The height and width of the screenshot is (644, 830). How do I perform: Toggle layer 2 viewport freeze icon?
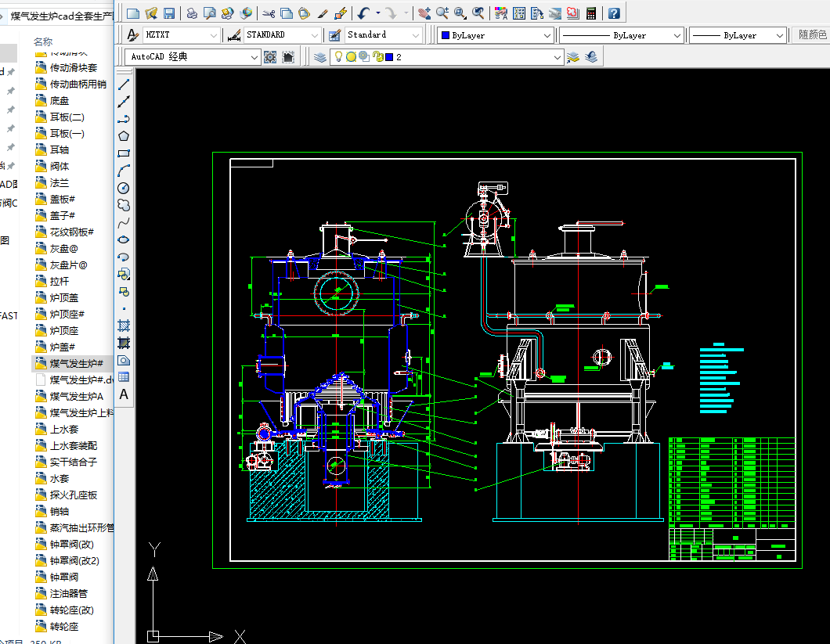[364, 56]
